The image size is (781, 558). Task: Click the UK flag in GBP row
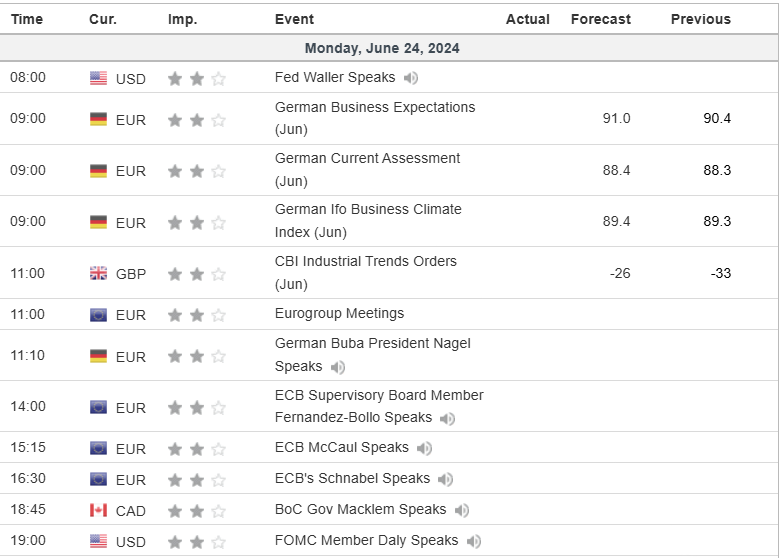click(x=98, y=273)
